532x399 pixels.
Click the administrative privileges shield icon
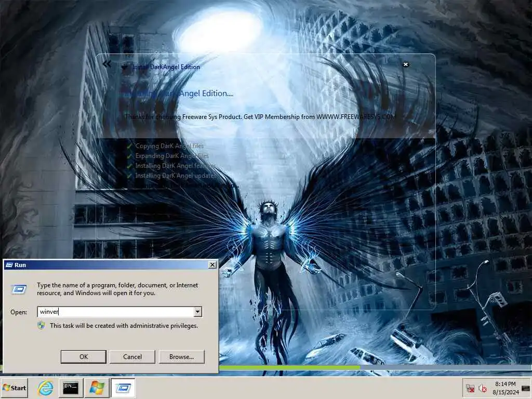42,325
